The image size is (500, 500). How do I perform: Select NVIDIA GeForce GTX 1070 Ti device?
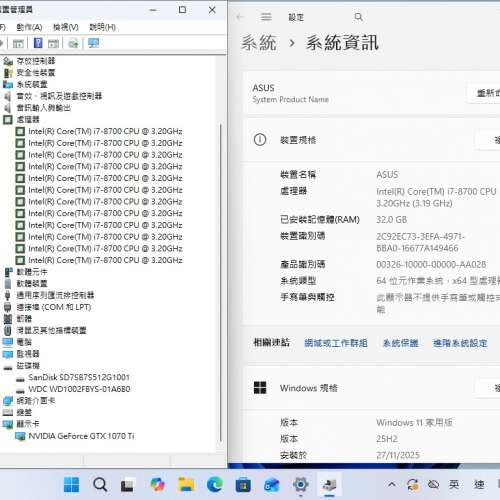(x=81, y=436)
